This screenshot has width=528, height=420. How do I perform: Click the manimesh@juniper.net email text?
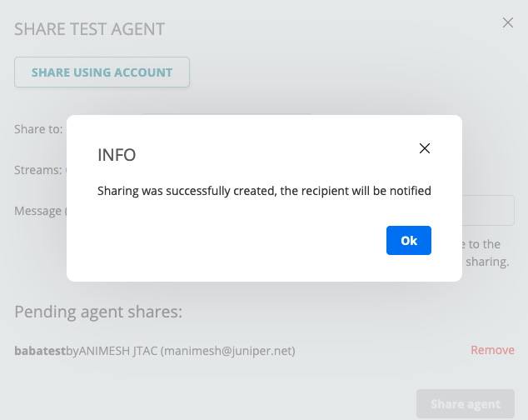228,351
